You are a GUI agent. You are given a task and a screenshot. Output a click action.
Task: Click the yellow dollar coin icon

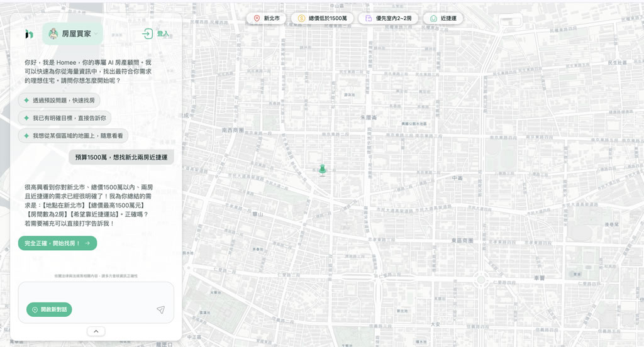click(x=301, y=19)
